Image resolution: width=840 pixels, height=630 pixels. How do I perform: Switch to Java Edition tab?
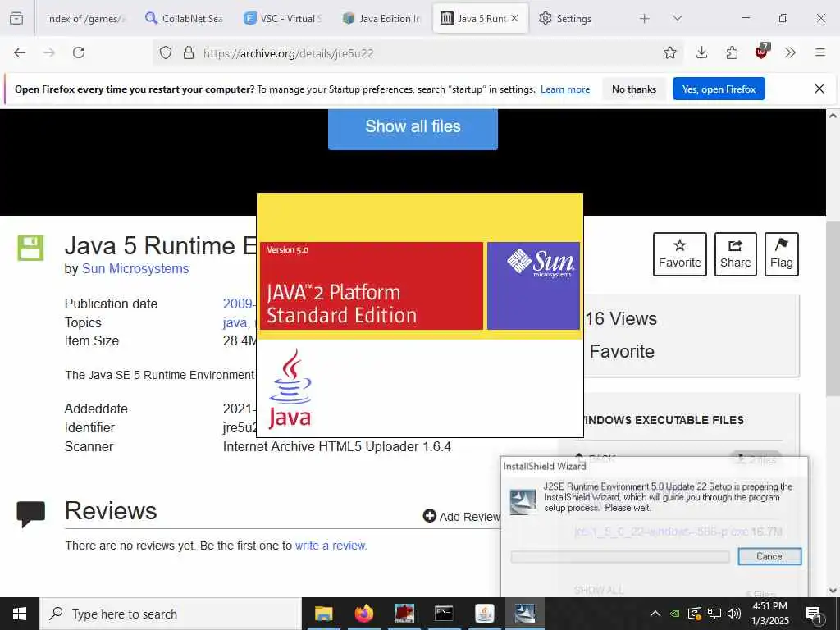(382, 19)
